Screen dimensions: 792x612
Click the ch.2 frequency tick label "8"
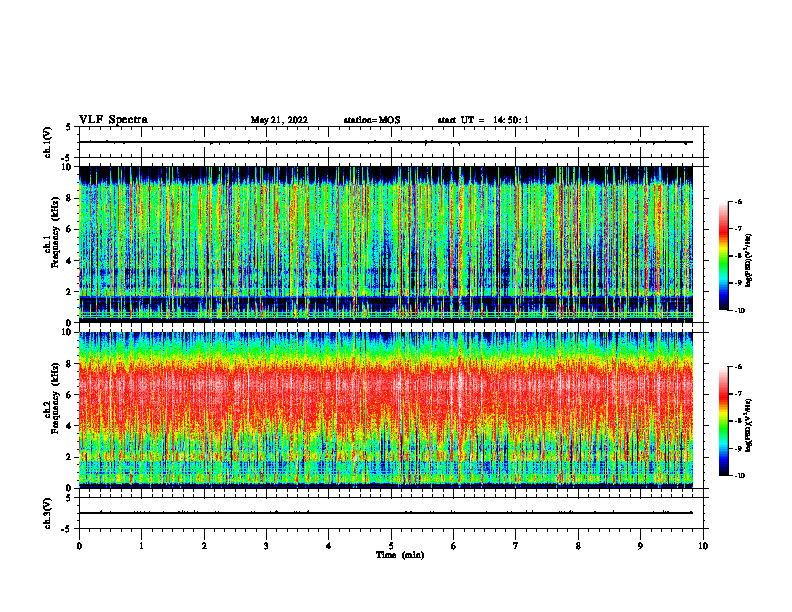coord(70,364)
